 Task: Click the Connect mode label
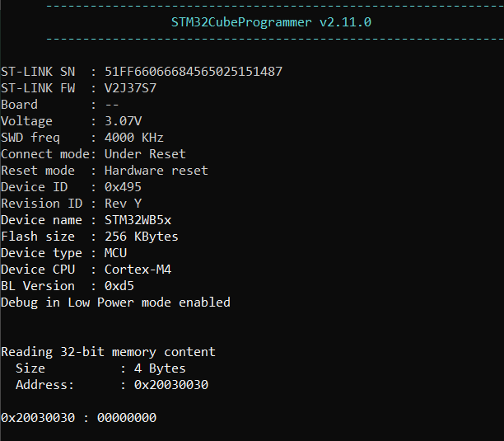click(45, 154)
